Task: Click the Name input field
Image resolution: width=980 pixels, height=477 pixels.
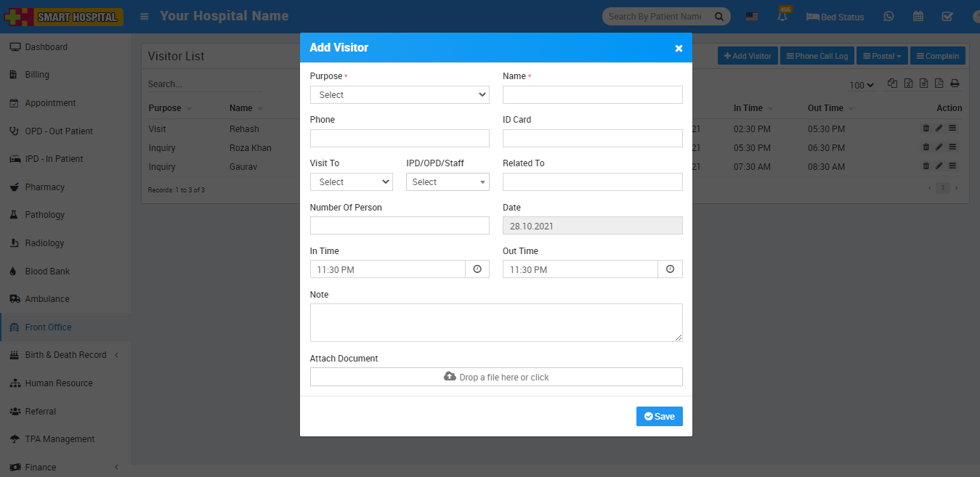Action: [x=592, y=95]
